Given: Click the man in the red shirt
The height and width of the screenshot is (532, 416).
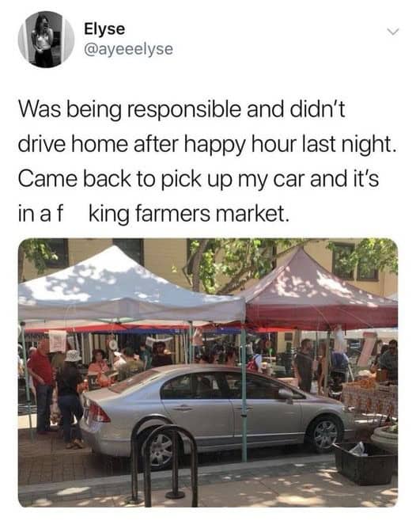Looking at the screenshot, I should point(41,385).
